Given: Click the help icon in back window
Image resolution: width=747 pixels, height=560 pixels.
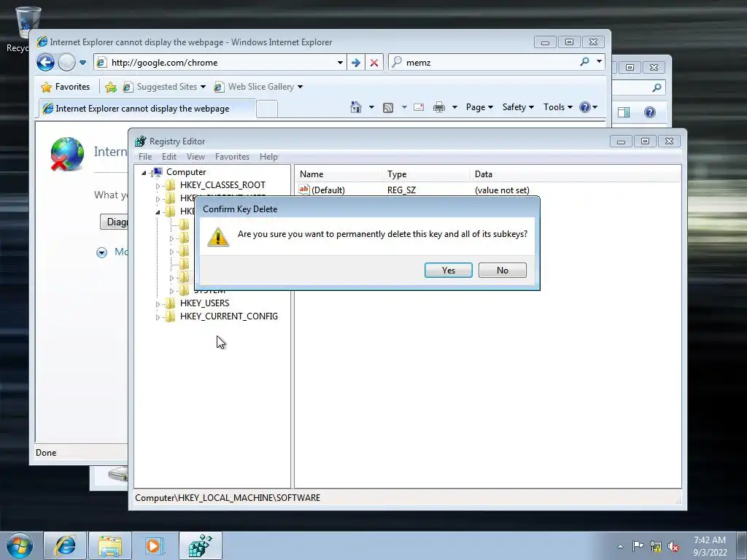Looking at the screenshot, I should 649,112.
